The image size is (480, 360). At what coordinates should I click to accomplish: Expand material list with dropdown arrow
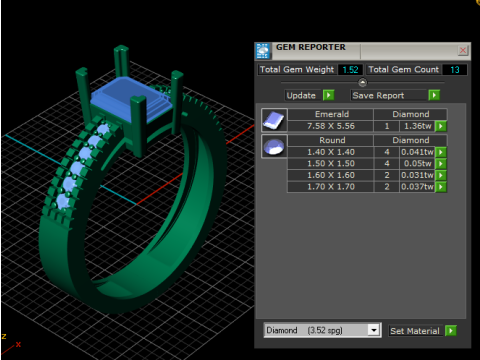coord(374,330)
